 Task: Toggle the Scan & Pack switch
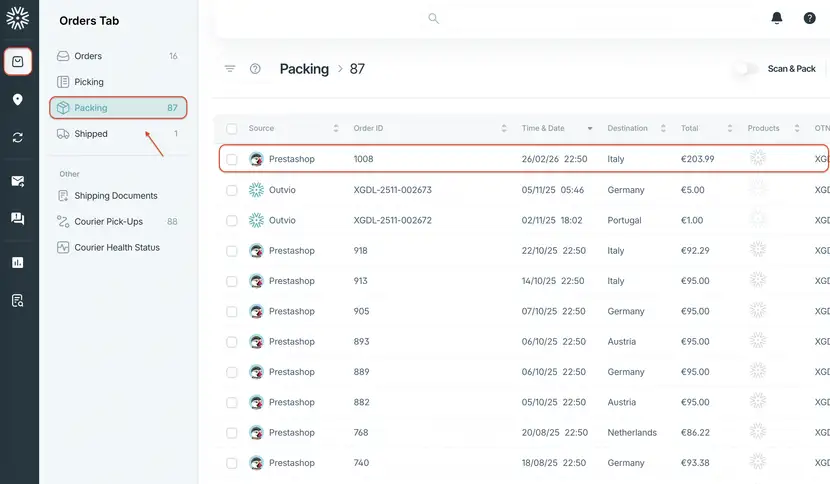[x=746, y=69]
